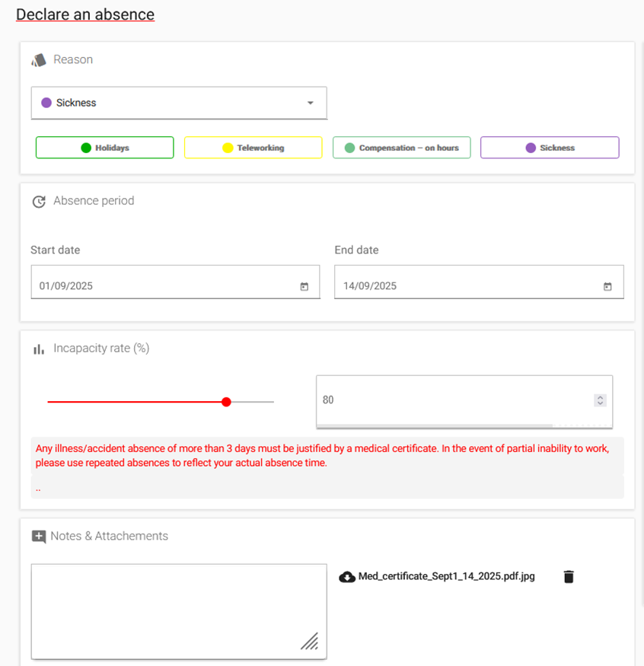The height and width of the screenshot is (666, 644).
Task: Click the incapacity rate number stepper arrows
Action: click(600, 400)
